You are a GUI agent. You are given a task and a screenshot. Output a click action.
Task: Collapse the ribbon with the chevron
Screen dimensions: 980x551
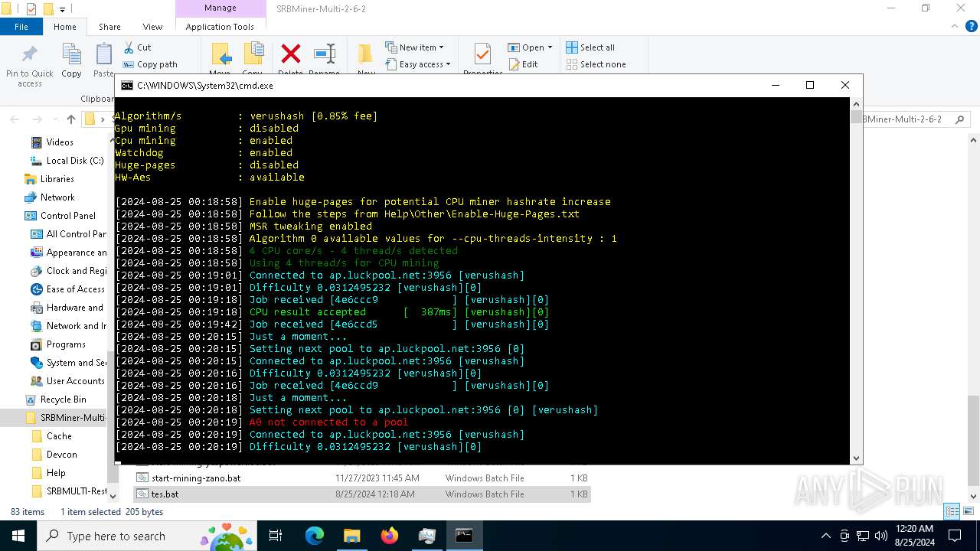[x=954, y=26]
